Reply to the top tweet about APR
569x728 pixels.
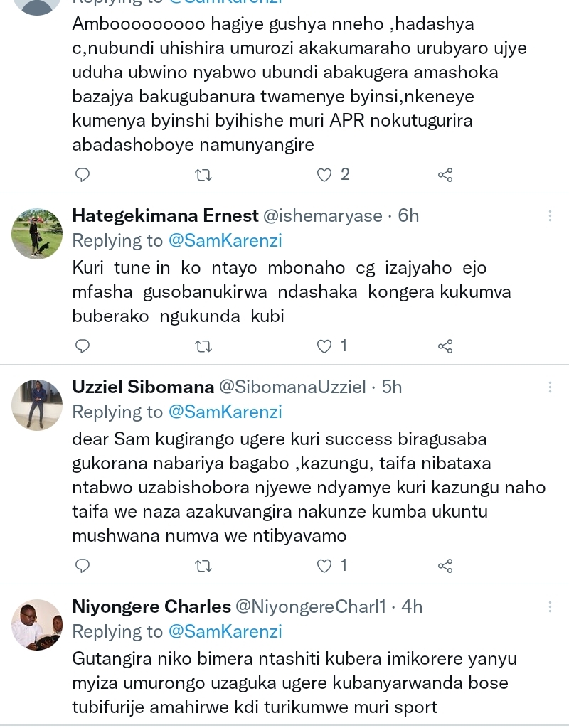pos(83,175)
